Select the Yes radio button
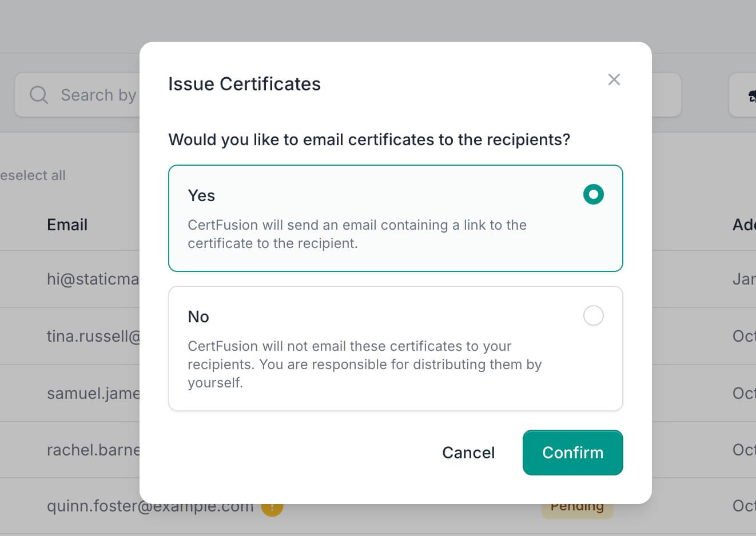Image resolution: width=756 pixels, height=536 pixels. pyautogui.click(x=593, y=194)
